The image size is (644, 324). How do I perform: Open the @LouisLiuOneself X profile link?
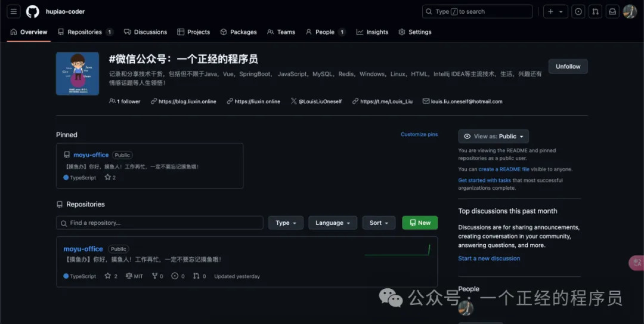click(x=316, y=101)
